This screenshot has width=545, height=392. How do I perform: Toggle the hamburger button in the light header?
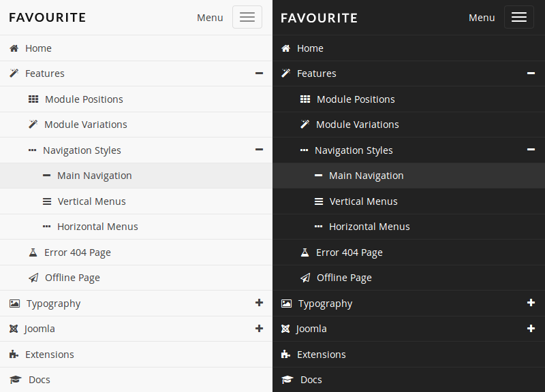(247, 16)
